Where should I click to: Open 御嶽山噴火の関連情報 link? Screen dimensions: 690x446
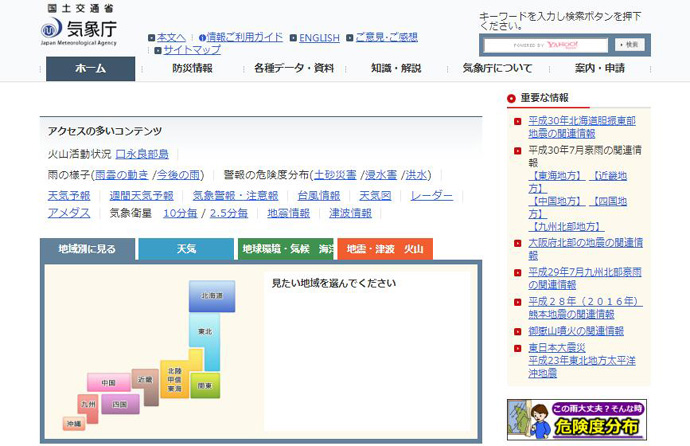576,331
